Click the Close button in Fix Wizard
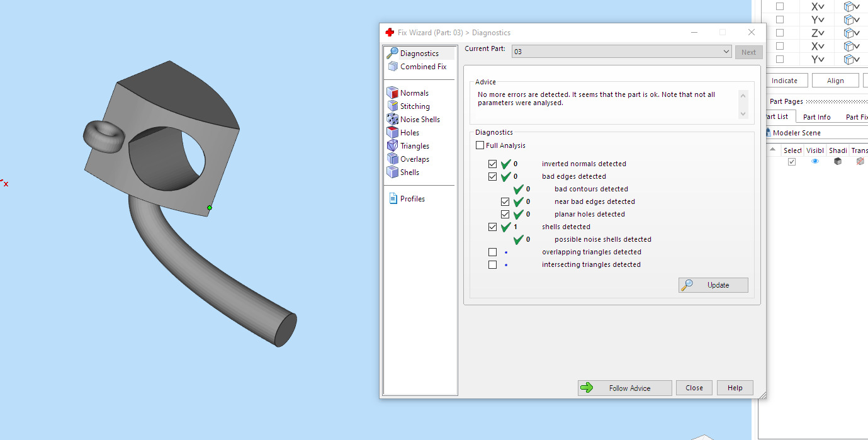This screenshot has width=868, height=440. click(x=694, y=388)
